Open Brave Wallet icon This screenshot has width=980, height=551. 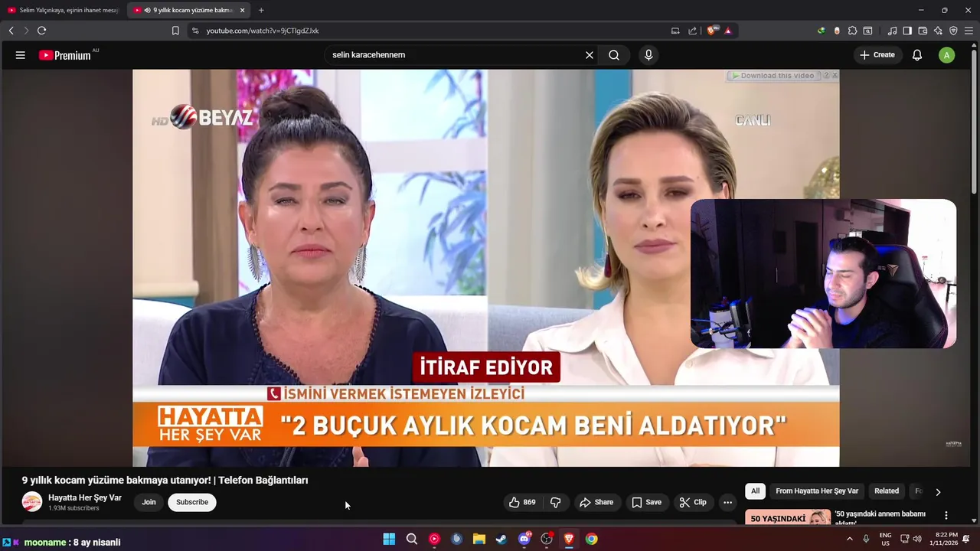[x=923, y=31]
